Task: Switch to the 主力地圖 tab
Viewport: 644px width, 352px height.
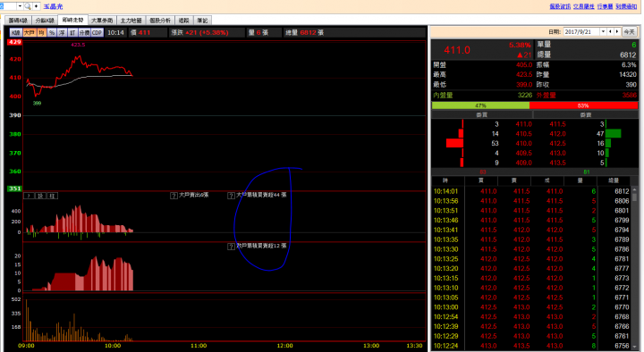Action: (x=131, y=21)
